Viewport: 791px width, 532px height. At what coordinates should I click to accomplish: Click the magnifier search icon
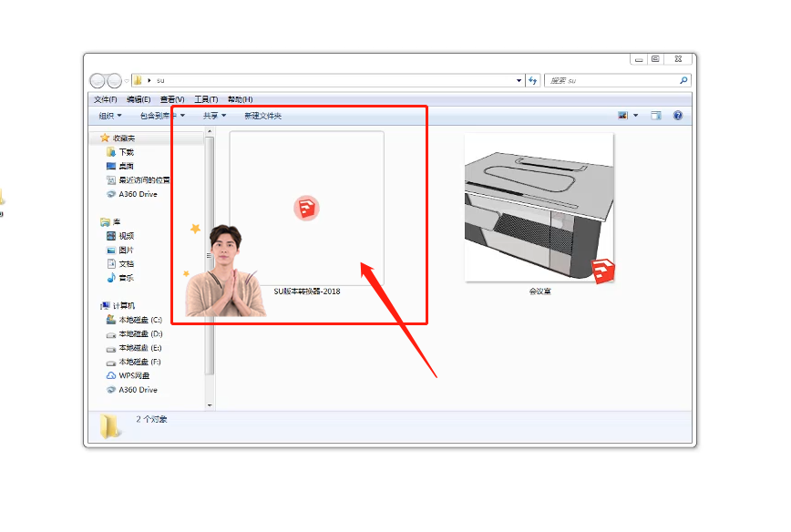coord(683,80)
